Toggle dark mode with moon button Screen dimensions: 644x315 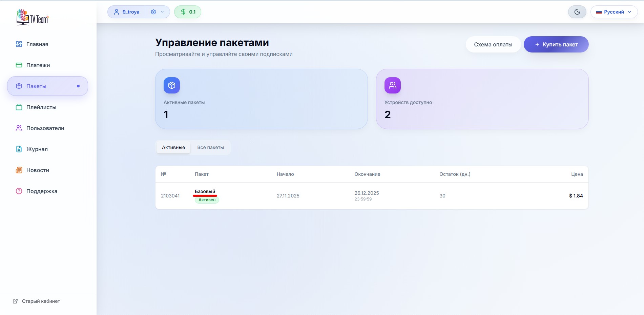coord(577,12)
